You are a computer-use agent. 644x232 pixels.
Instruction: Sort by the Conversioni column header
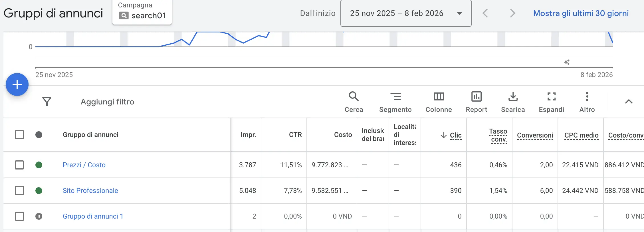point(535,135)
